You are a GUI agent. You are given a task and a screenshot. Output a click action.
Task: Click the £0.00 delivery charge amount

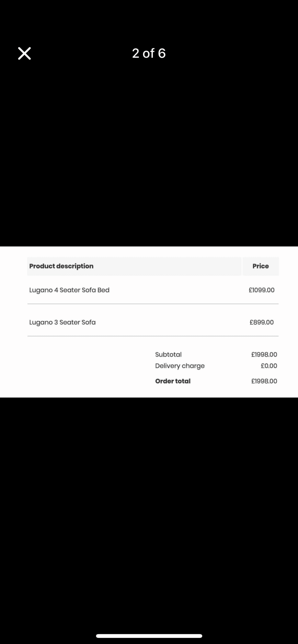pyautogui.click(x=269, y=366)
